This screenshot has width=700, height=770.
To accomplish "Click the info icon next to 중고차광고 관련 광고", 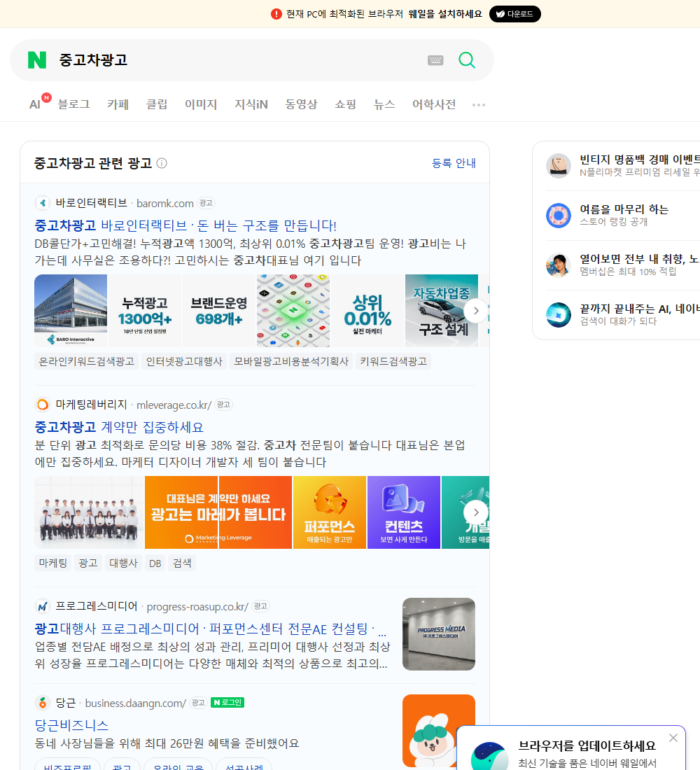I will tap(162, 163).
